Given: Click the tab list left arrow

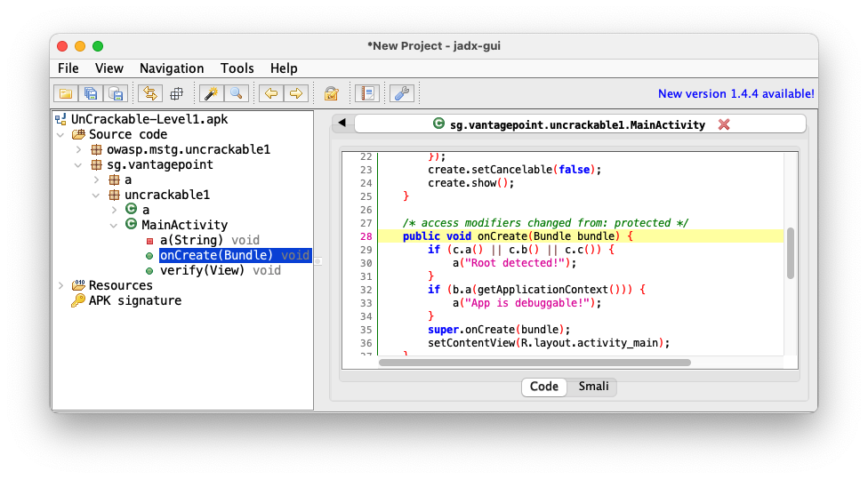Looking at the screenshot, I should click(342, 123).
